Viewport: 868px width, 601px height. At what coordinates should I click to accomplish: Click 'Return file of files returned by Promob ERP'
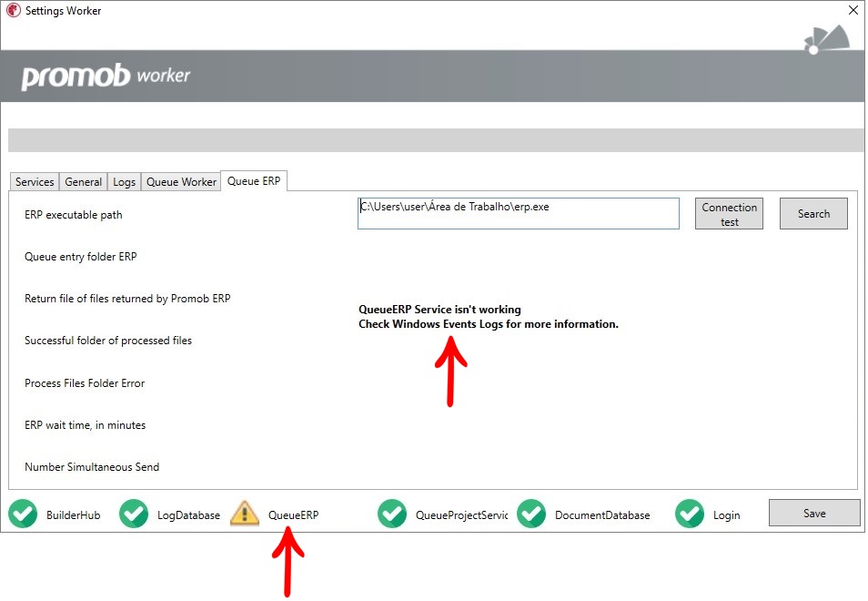pyautogui.click(x=127, y=299)
